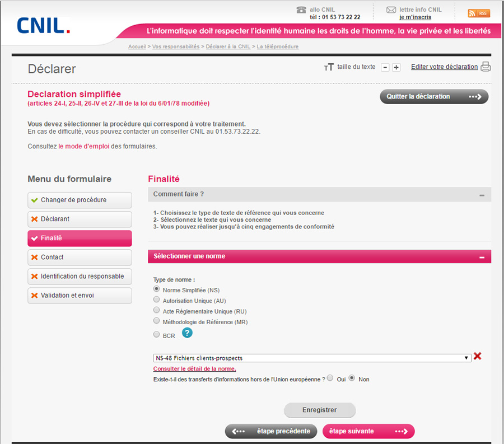Proceed with étape suivante button

click(x=368, y=432)
